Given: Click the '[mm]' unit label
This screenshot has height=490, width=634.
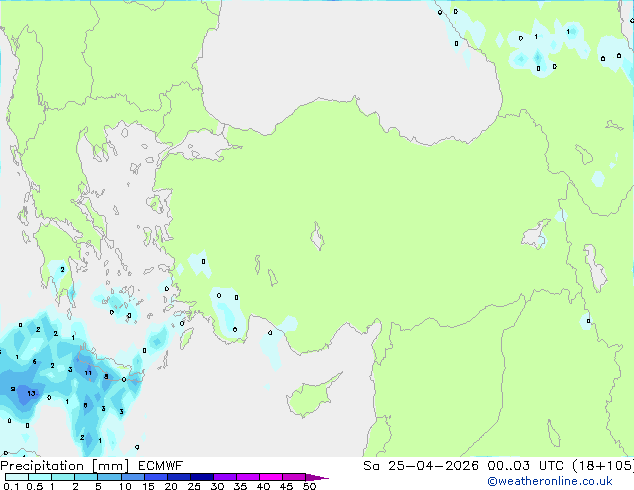Looking at the screenshot, I should pyautogui.click(x=111, y=466).
